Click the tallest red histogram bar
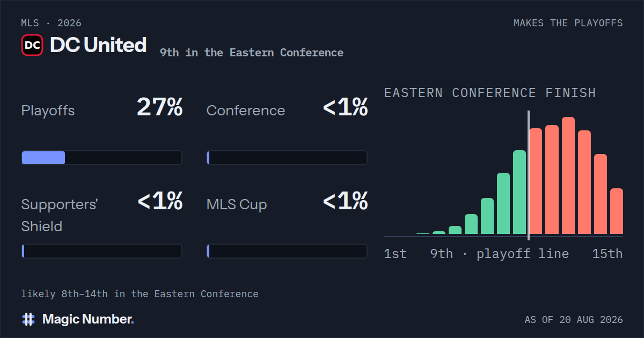 pos(568,175)
